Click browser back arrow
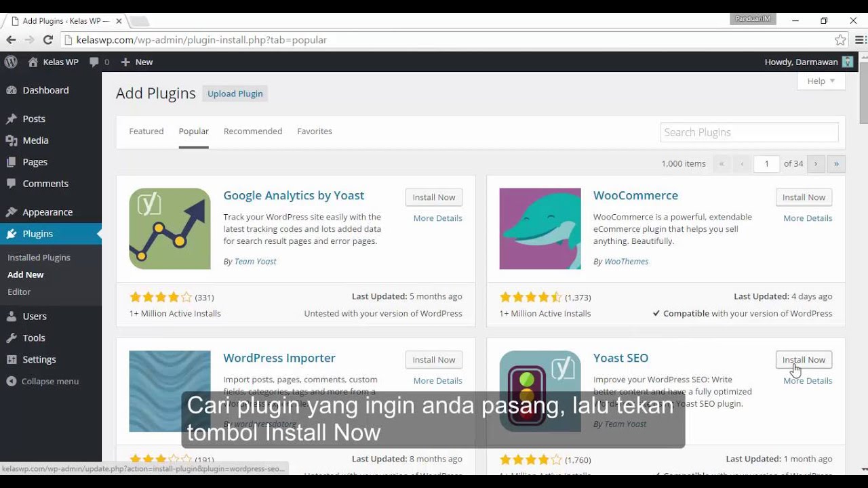Screen dimensions: 868x488 coord(11,40)
